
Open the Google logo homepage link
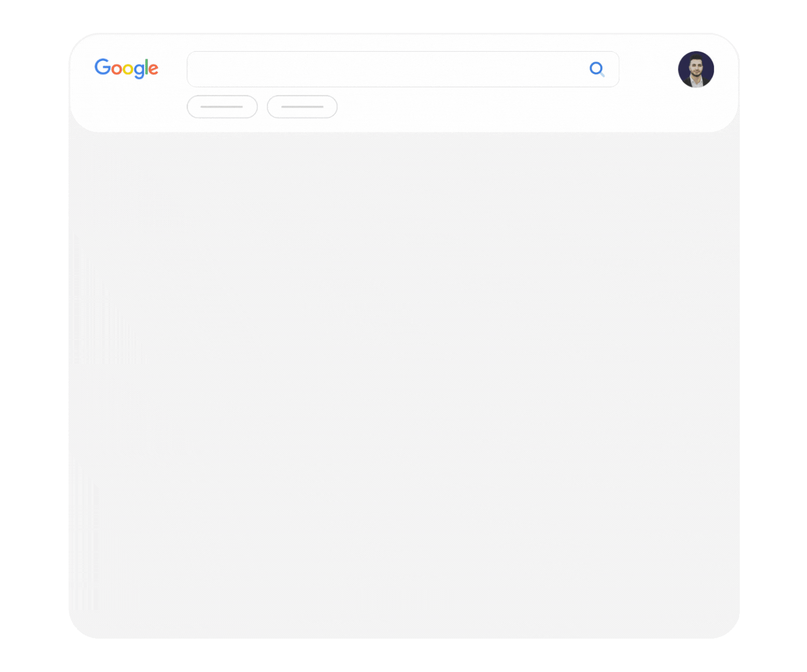126,68
